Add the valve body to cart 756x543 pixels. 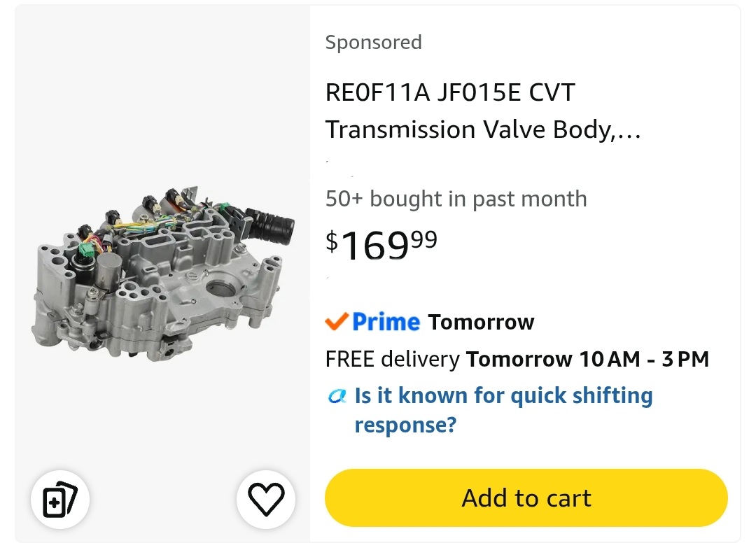pos(526,498)
